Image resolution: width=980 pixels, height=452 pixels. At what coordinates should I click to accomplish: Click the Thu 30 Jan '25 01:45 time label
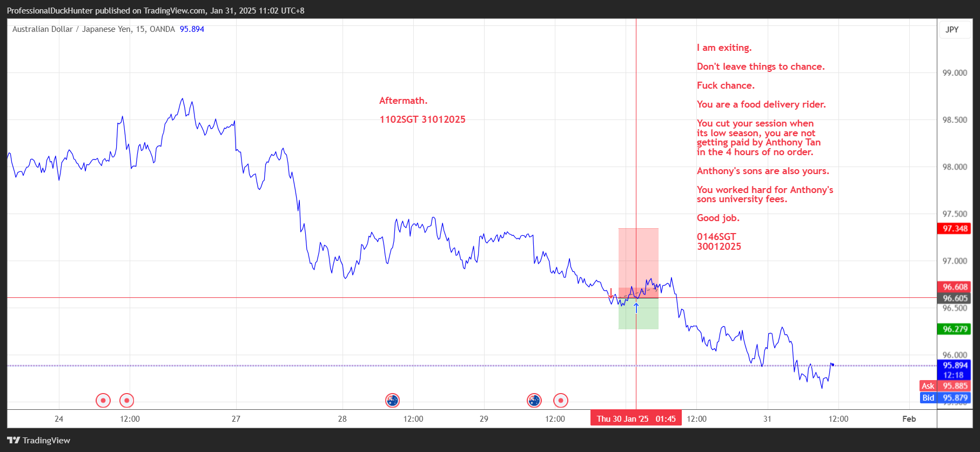point(636,419)
